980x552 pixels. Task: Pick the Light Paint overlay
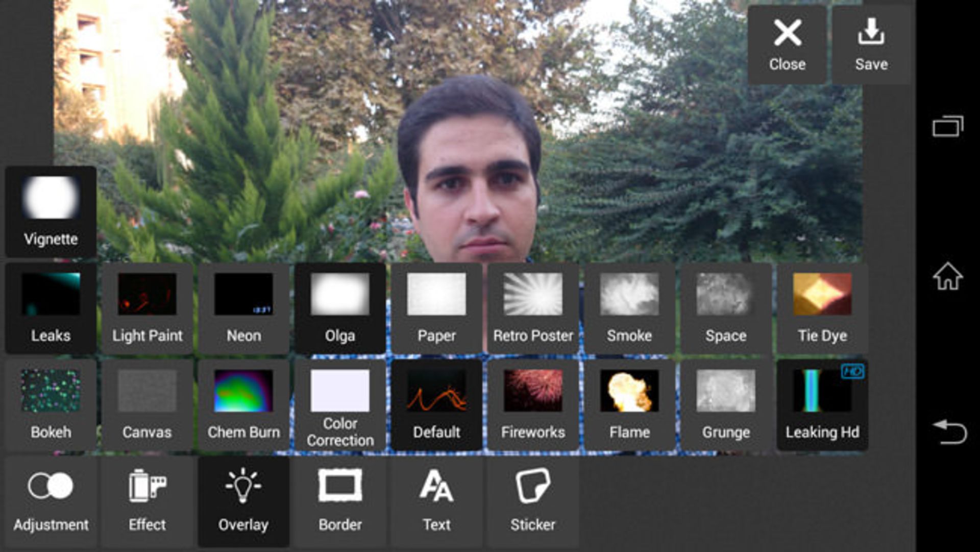click(147, 308)
